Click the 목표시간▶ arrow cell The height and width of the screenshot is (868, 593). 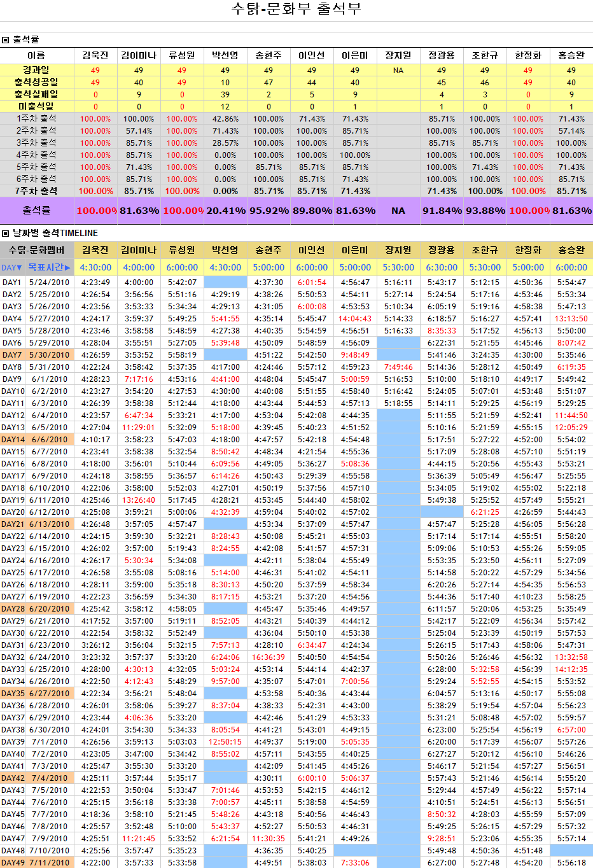49,268
